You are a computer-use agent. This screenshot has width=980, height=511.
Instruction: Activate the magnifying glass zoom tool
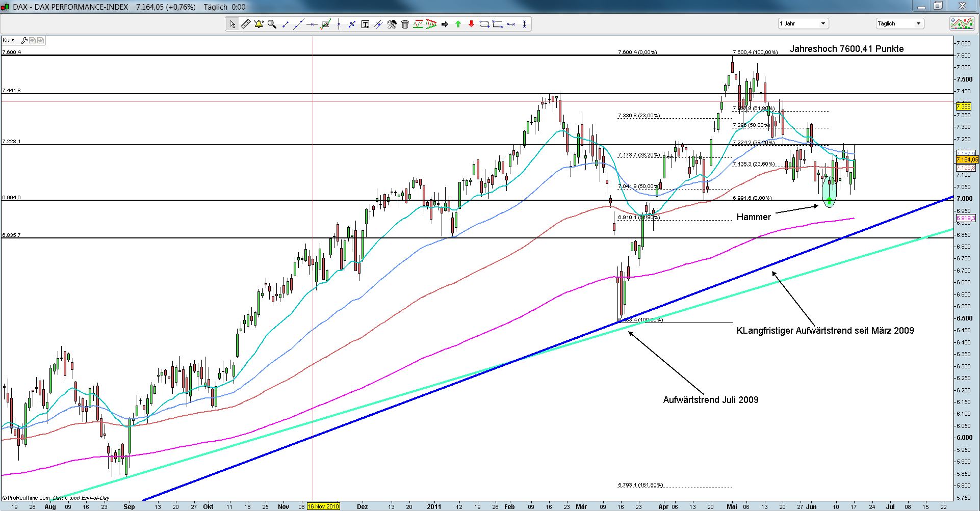click(x=272, y=24)
